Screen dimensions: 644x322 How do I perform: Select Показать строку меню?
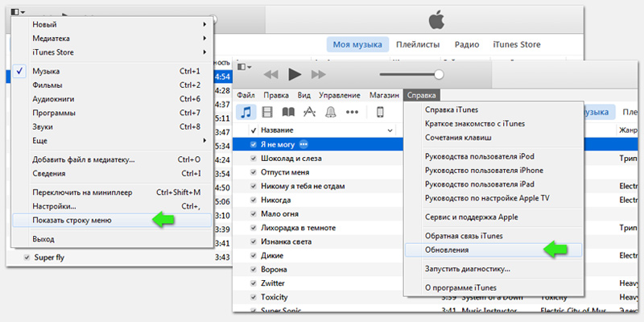point(113,221)
